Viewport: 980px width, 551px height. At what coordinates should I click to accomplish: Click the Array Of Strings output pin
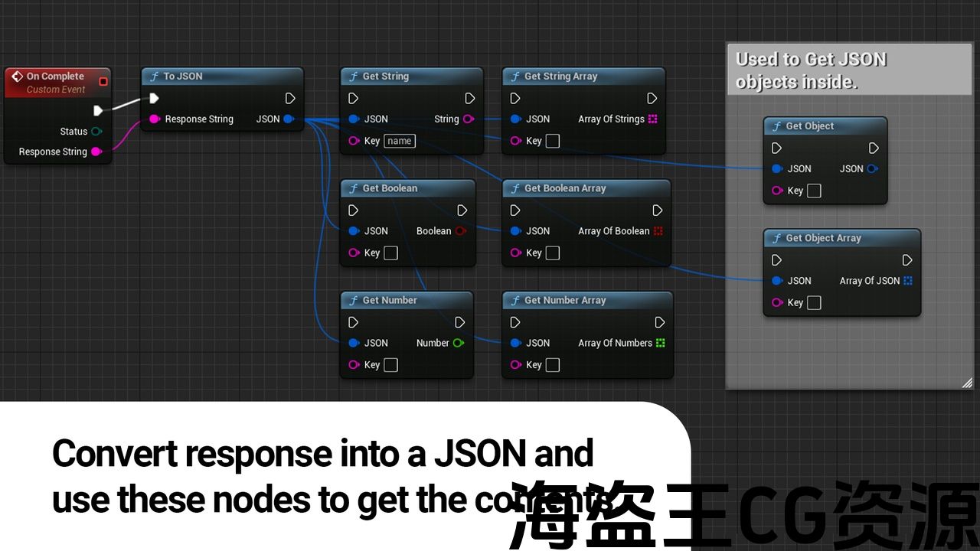[653, 119]
